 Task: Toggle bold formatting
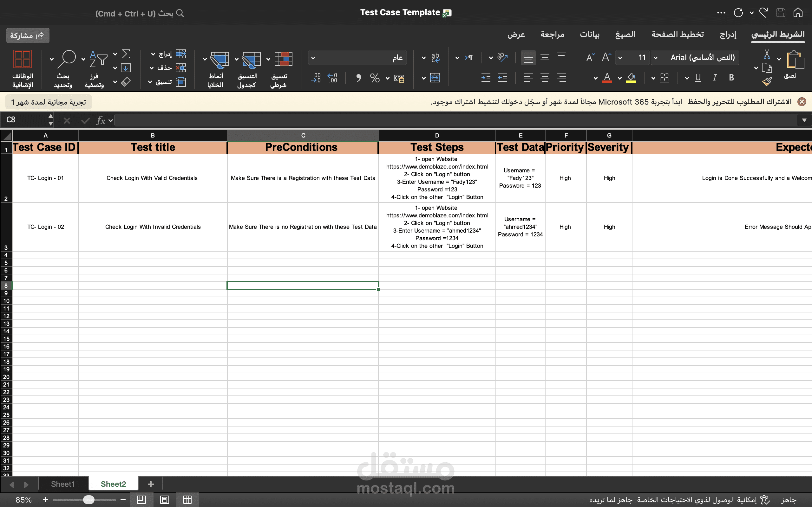click(x=731, y=78)
